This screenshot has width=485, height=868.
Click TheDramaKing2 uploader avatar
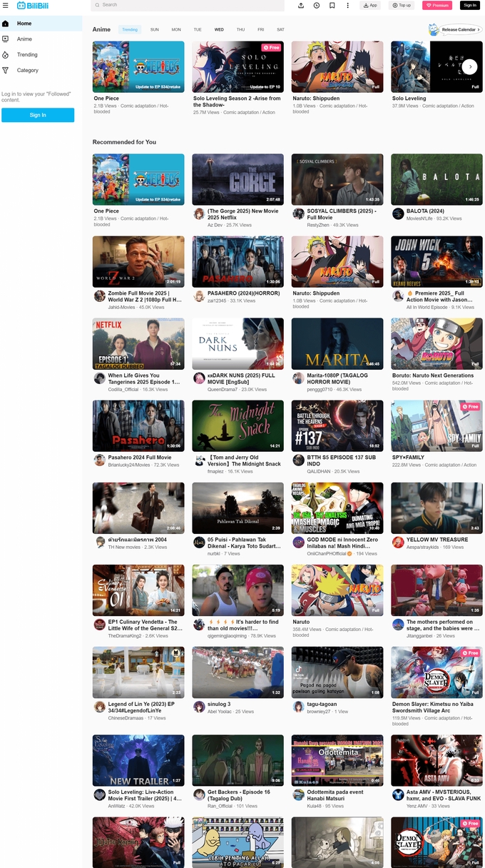click(x=100, y=625)
